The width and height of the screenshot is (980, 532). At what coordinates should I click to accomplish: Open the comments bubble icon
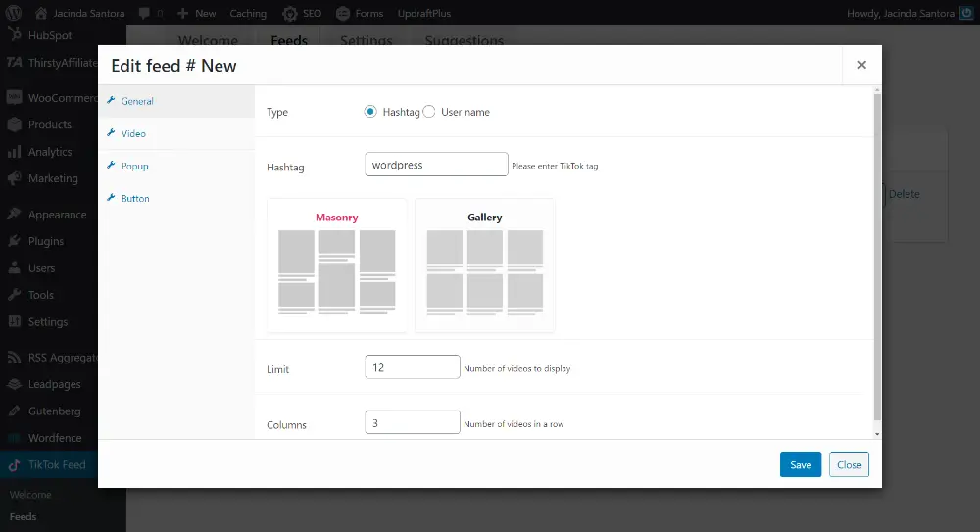click(x=144, y=13)
